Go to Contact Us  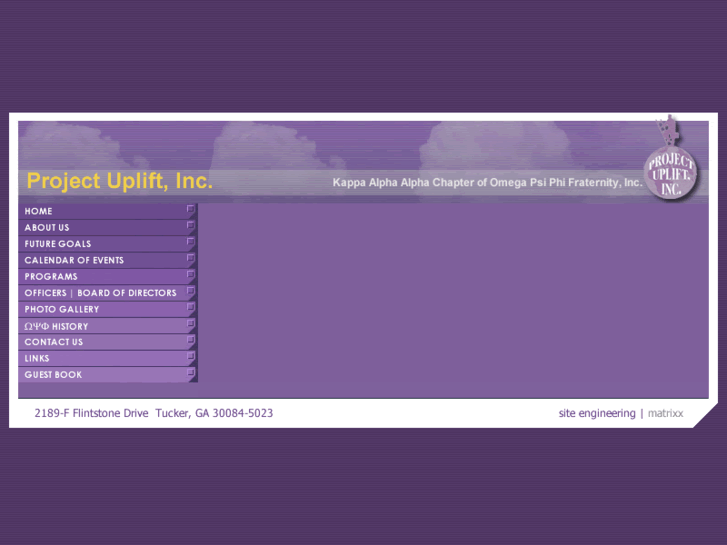click(x=108, y=342)
